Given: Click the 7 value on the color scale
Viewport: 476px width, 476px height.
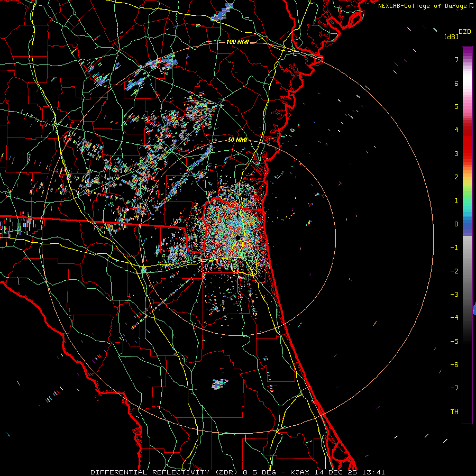Looking at the screenshot, I should click(x=456, y=59).
